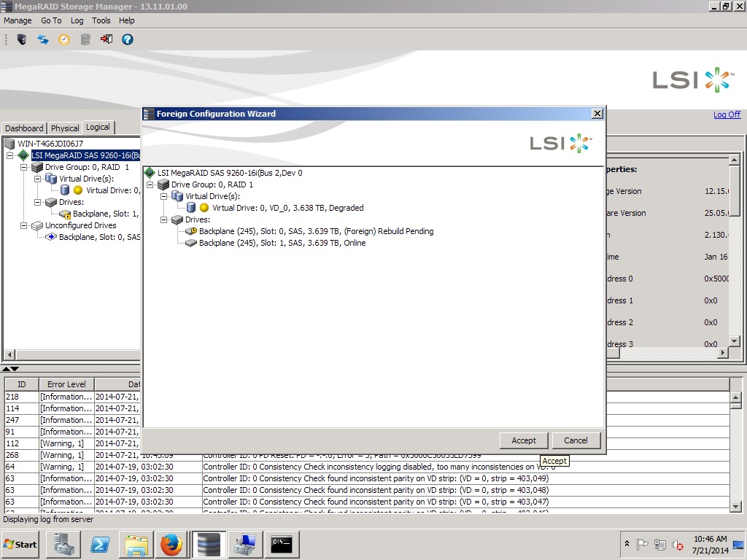Screen dimensions: 747x560
Task: Collapse the Drives node in the wizard tree
Action: click(x=164, y=219)
